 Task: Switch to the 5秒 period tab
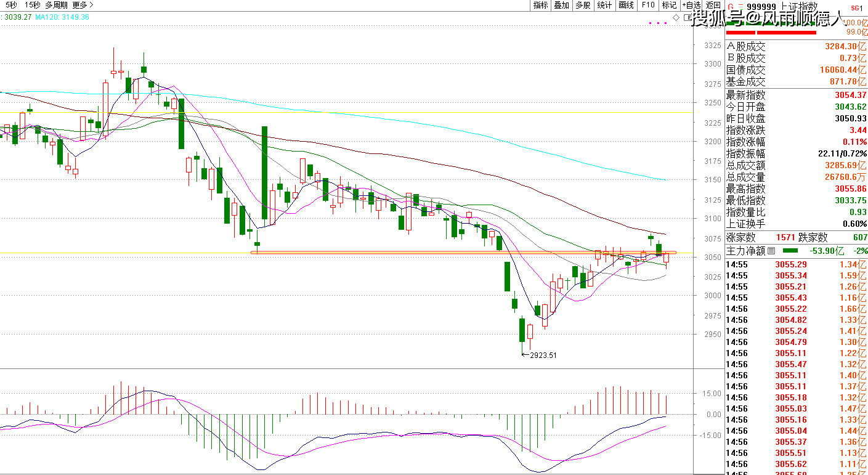(x=10, y=5)
